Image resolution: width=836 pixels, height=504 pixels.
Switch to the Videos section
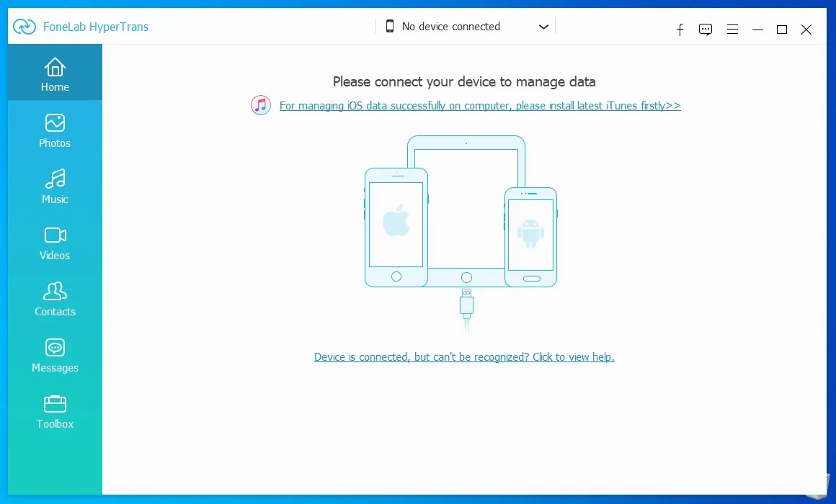[x=55, y=243]
